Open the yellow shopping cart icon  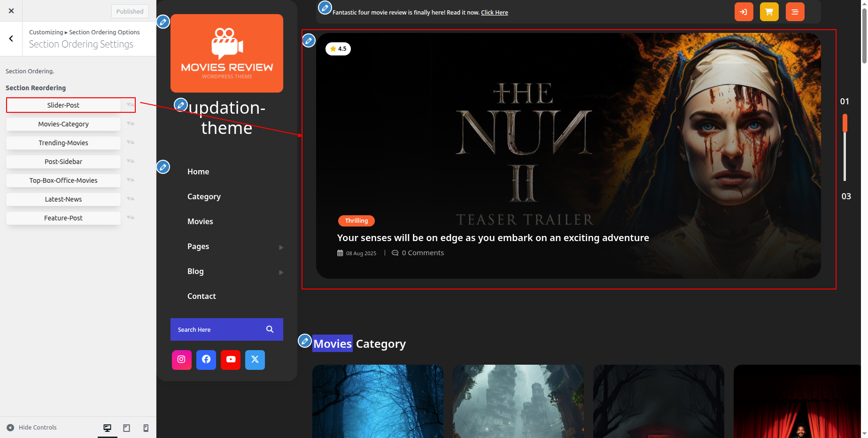(x=769, y=12)
